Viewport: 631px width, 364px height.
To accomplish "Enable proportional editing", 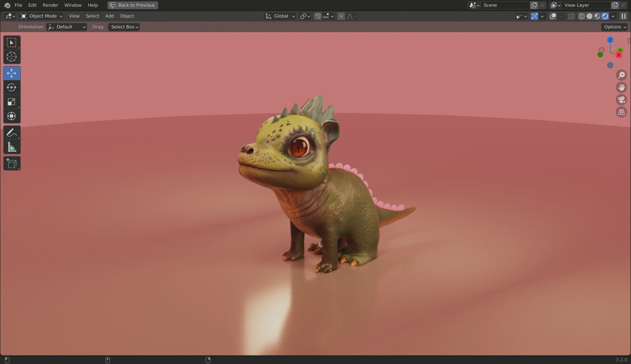I will (x=341, y=16).
